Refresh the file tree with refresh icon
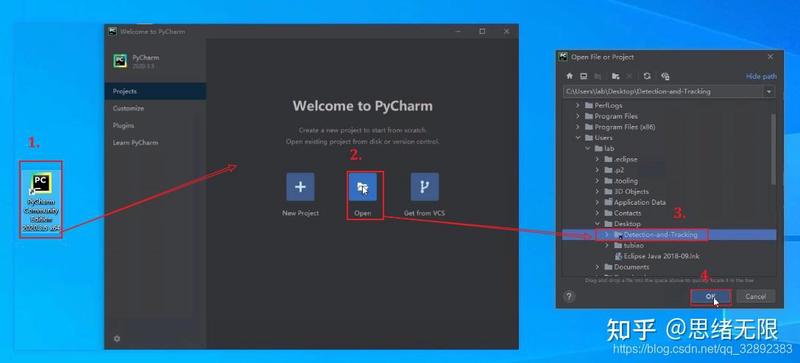Viewport: 800px width, 363px height. coord(647,76)
